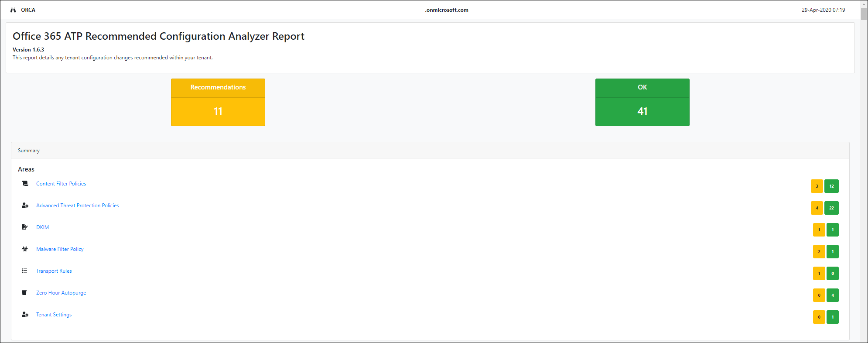The image size is (868, 343).
Task: Click the DKIM signature icon
Action: (25, 227)
